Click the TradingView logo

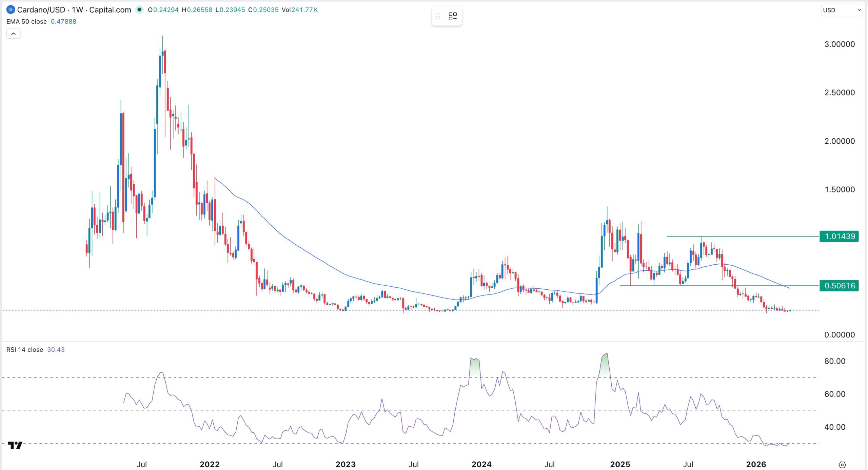pos(15,445)
